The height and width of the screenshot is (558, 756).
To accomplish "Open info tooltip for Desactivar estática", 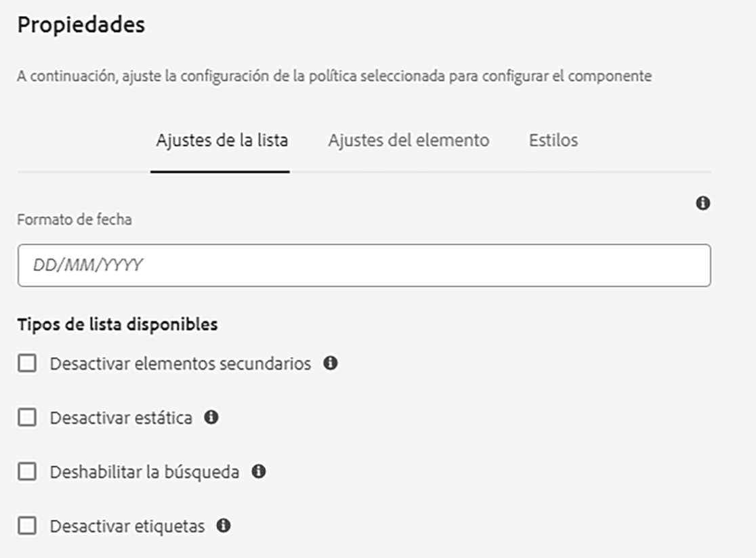I will 211,417.
